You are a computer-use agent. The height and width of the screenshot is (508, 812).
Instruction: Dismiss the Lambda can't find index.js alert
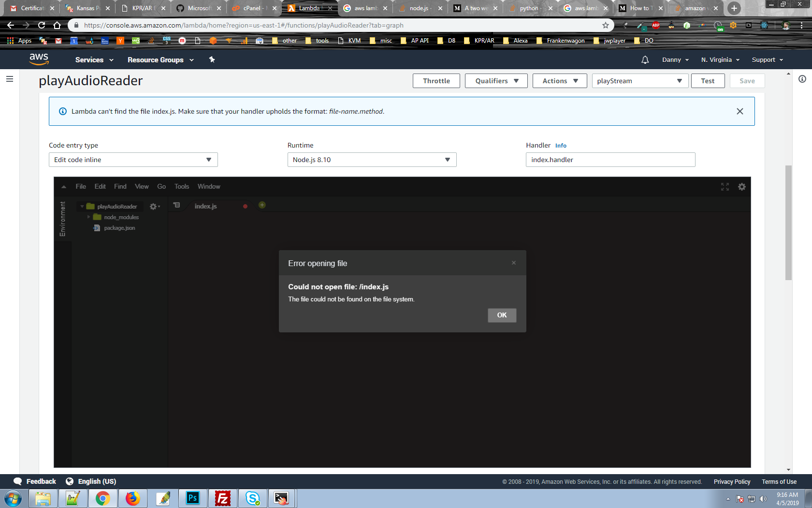pyautogui.click(x=739, y=111)
